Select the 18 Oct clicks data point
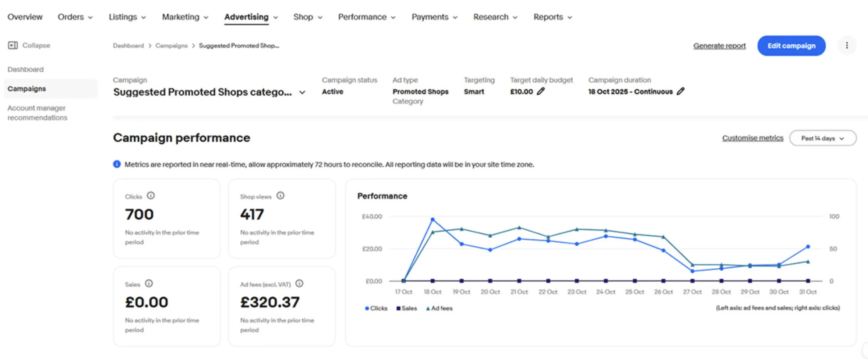868x364 pixels. pos(433,220)
